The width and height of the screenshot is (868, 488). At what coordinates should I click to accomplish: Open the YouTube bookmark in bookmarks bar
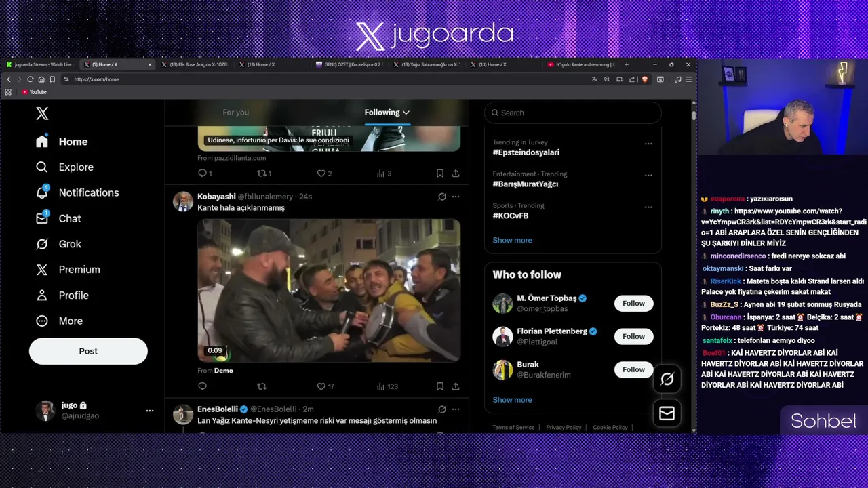tap(34, 91)
